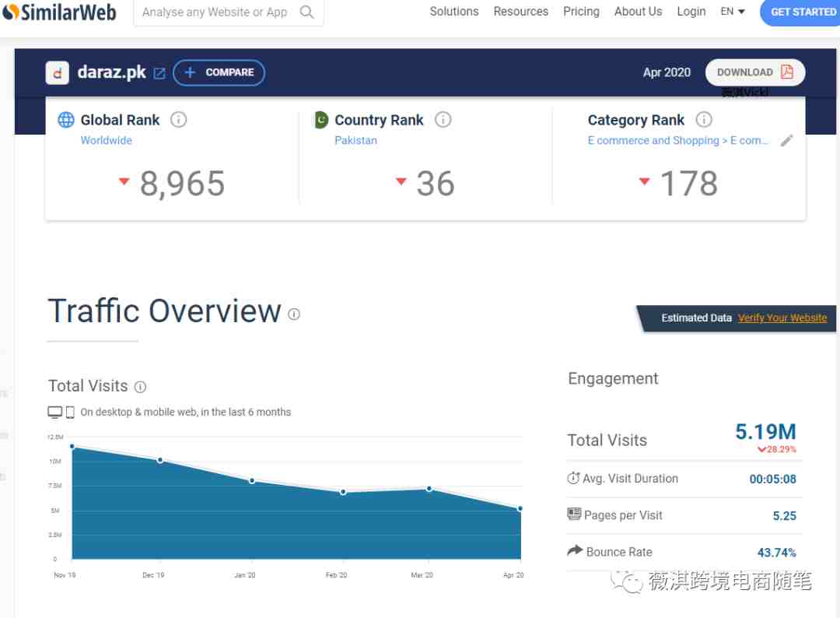
Task: Click the Avg. Visit Duration clock icon
Action: click(x=573, y=478)
